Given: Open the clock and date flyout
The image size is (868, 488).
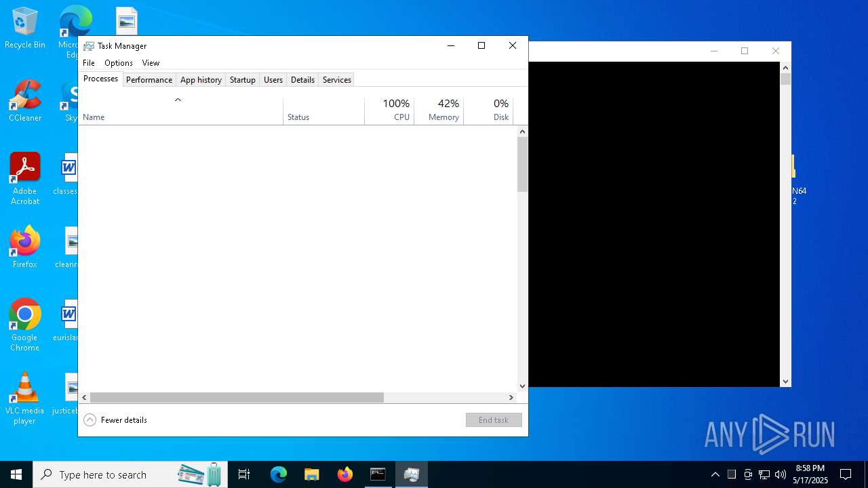Looking at the screenshot, I should pos(810,474).
